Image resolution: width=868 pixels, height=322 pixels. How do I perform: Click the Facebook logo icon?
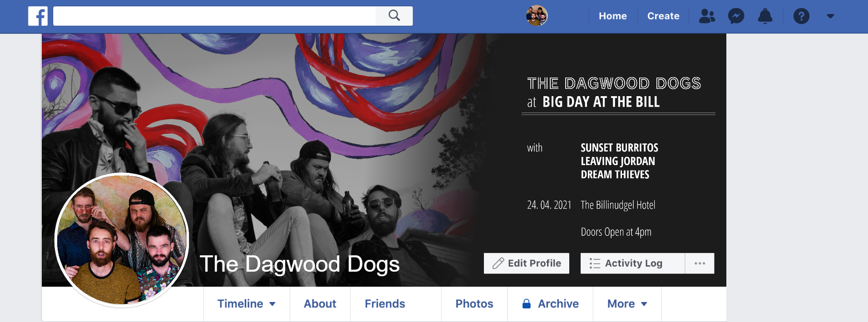pyautogui.click(x=38, y=16)
